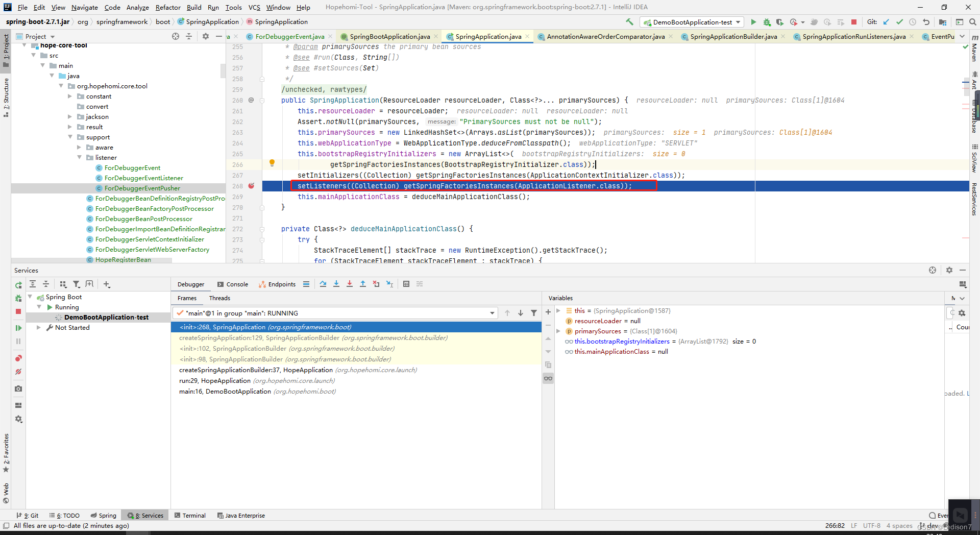Screen dimensions: 980x535
Task: Open the Terminal tool window button
Action: coord(190,516)
